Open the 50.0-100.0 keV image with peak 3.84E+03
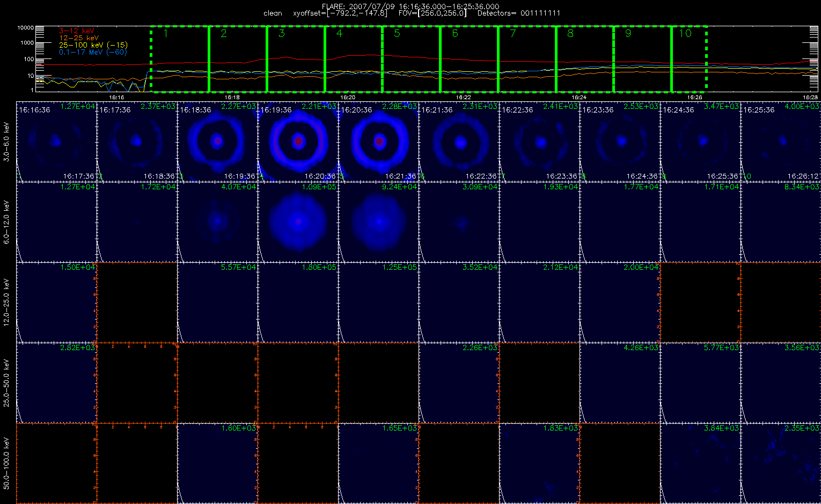This screenshot has height=504, width=821. point(700,463)
